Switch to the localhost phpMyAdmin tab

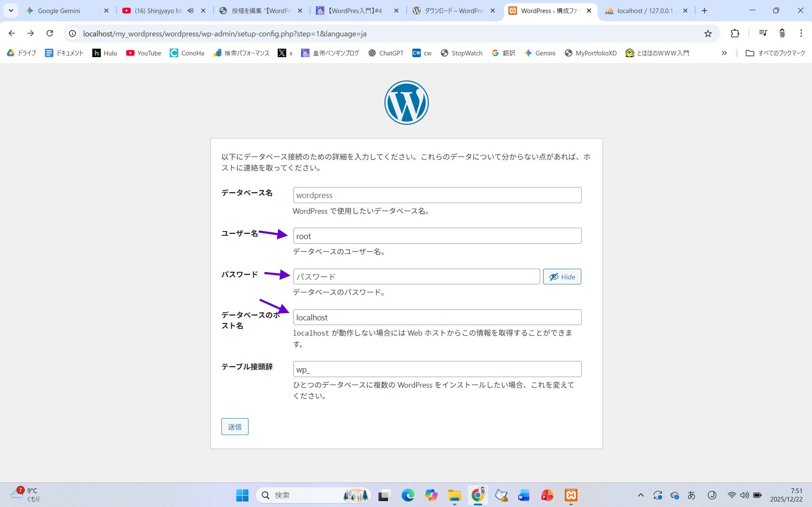point(644,11)
